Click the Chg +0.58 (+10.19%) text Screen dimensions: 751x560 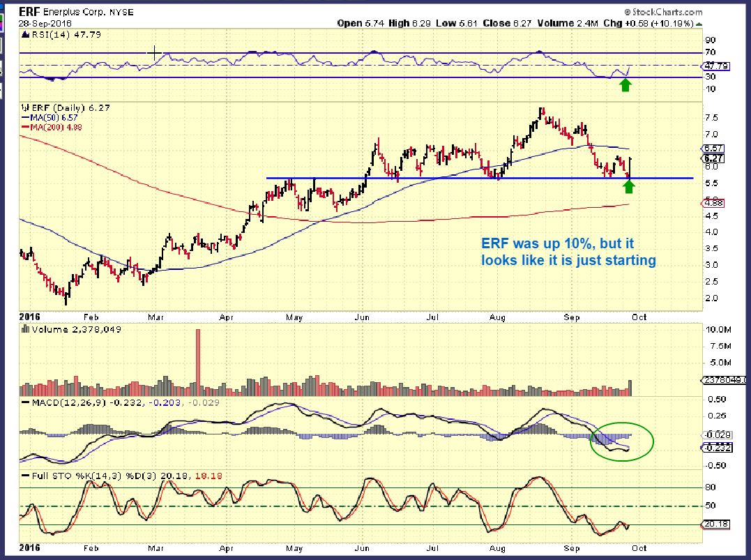tap(648, 23)
